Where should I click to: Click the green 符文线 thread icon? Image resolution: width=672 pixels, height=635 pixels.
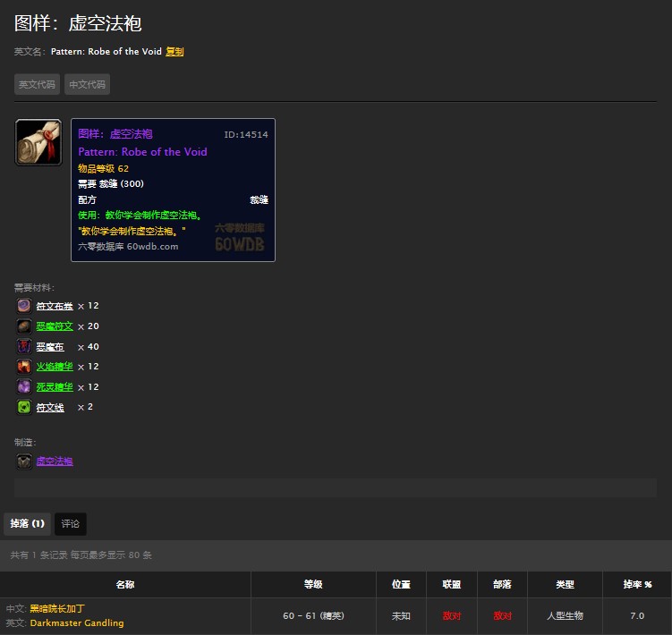point(24,408)
